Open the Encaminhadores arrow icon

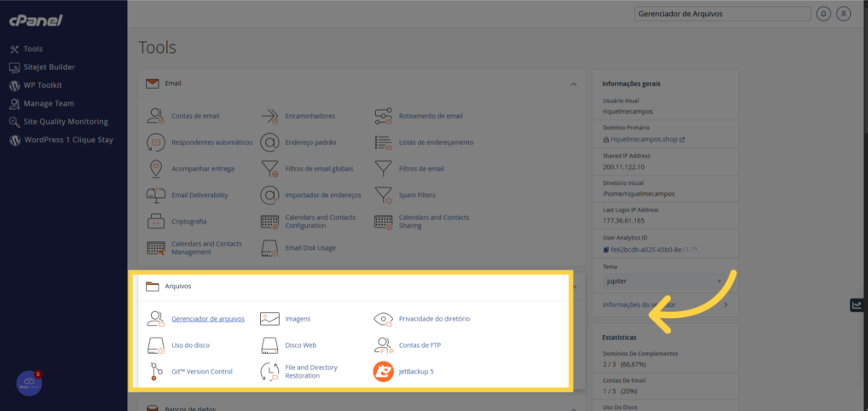(269, 116)
